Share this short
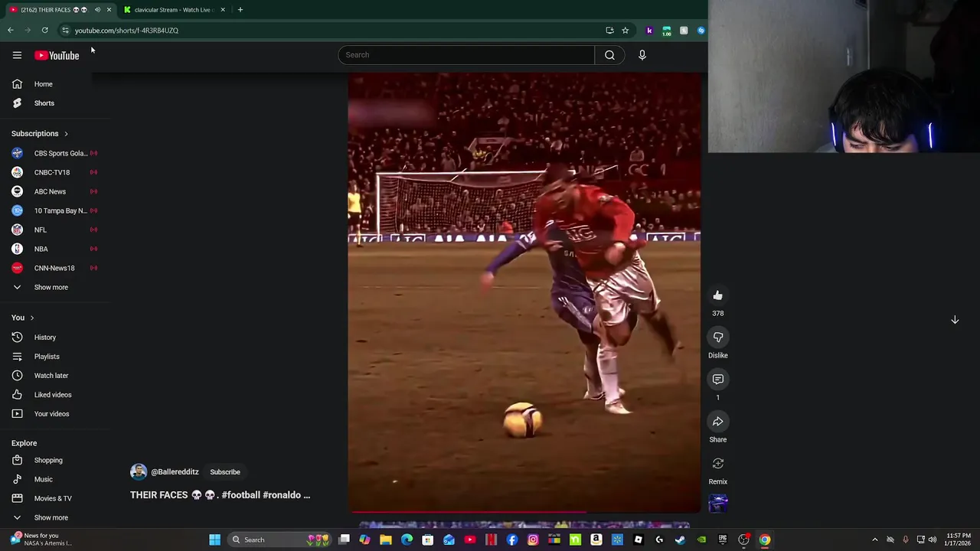The image size is (980, 551). [x=718, y=422]
